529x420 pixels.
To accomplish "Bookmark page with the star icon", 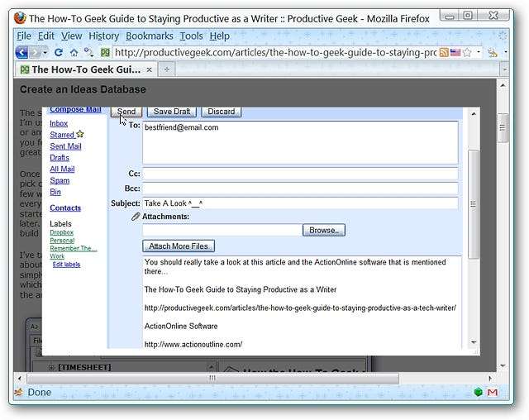I will coord(466,52).
